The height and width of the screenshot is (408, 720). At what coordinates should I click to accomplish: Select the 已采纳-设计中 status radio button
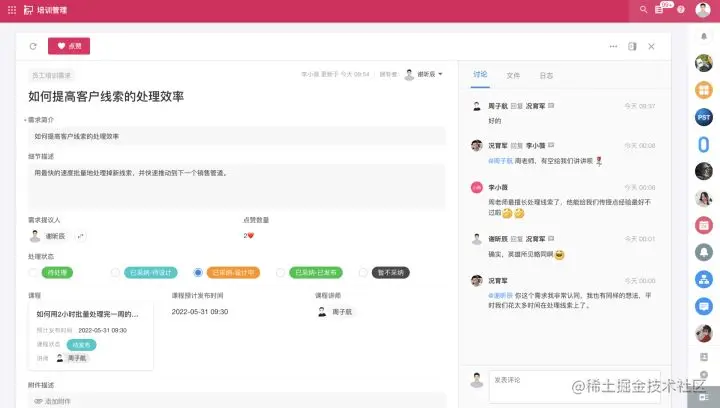coord(198,273)
